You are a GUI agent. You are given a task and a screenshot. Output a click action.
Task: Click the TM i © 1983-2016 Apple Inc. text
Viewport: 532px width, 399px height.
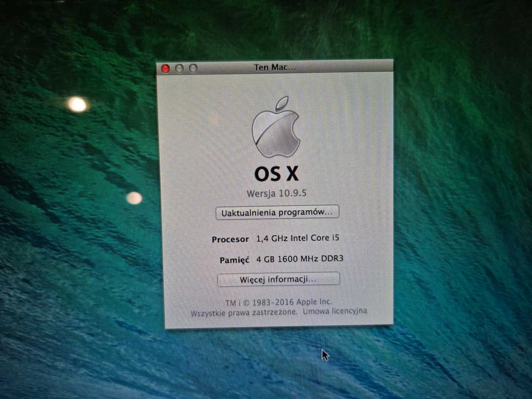pyautogui.click(x=279, y=302)
